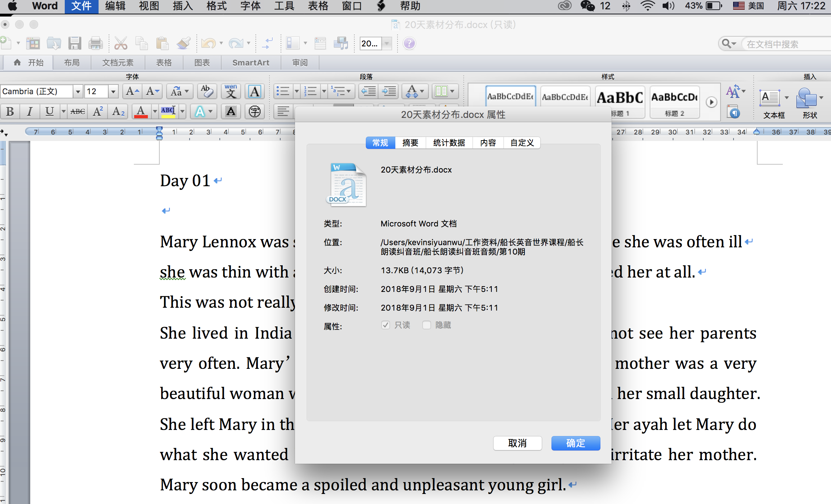
Task: Click the phonetic guide wen icon
Action: click(x=231, y=91)
